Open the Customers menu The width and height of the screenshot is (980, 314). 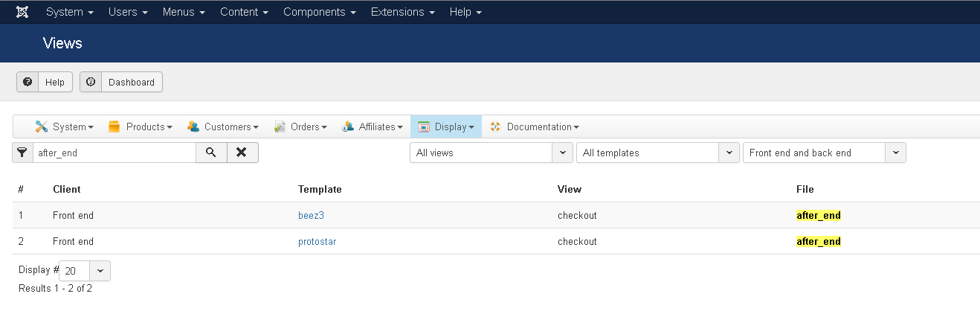point(223,127)
